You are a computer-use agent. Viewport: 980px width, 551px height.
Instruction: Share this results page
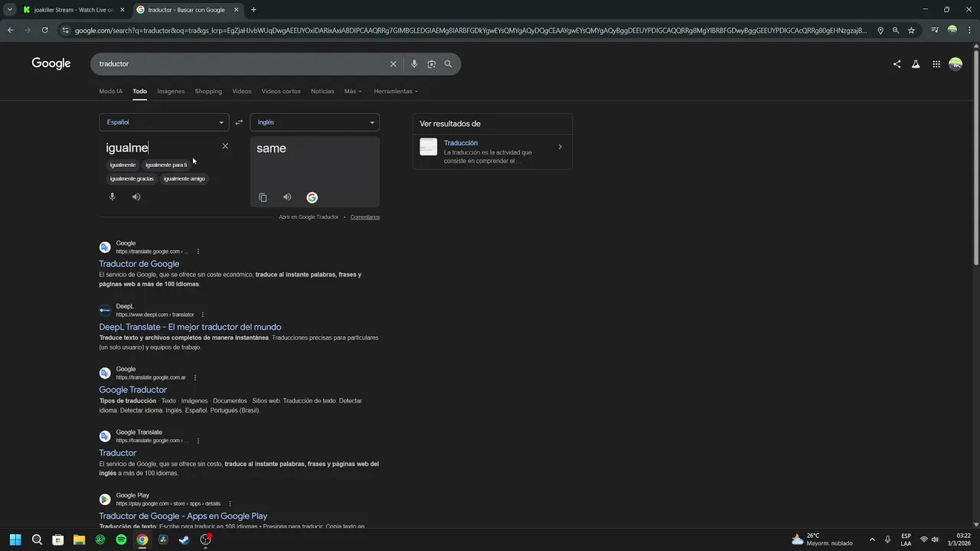pos(897,64)
